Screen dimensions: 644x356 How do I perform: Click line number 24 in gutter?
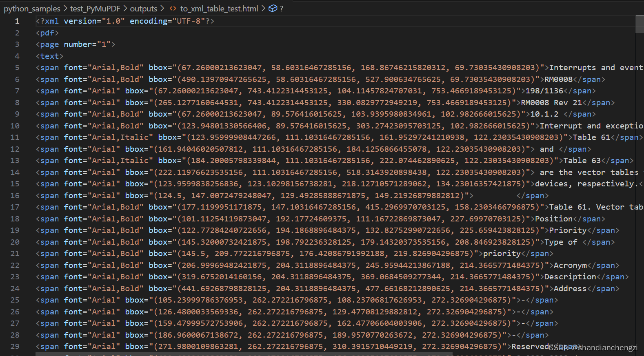coord(15,289)
